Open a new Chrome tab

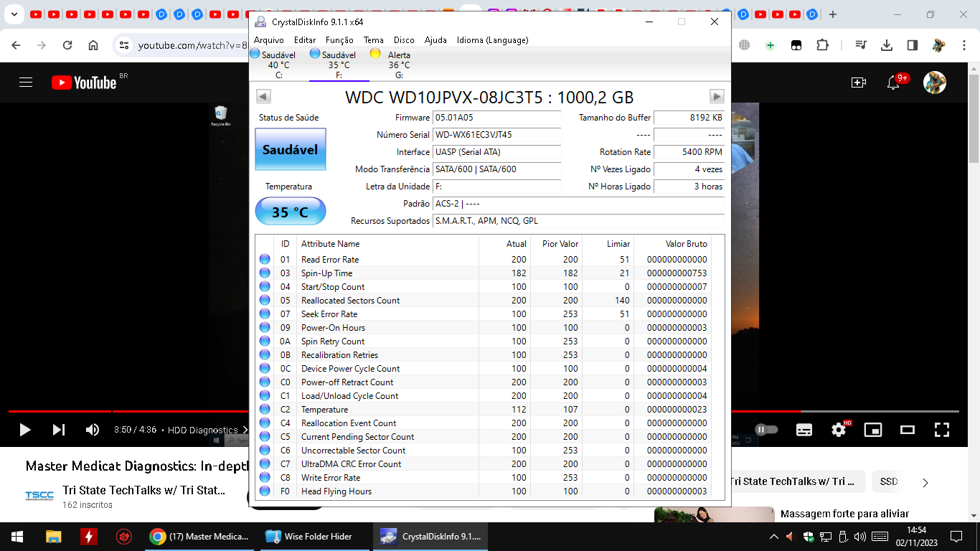(x=833, y=14)
